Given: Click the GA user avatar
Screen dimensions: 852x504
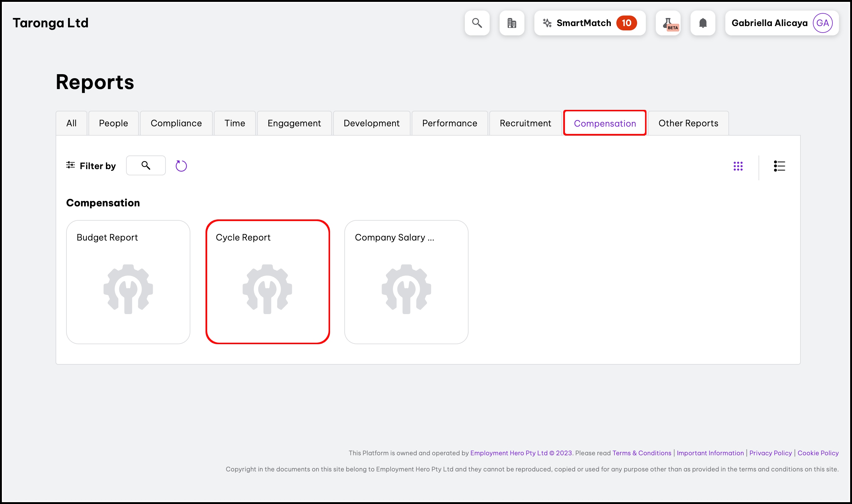Looking at the screenshot, I should click(x=822, y=23).
